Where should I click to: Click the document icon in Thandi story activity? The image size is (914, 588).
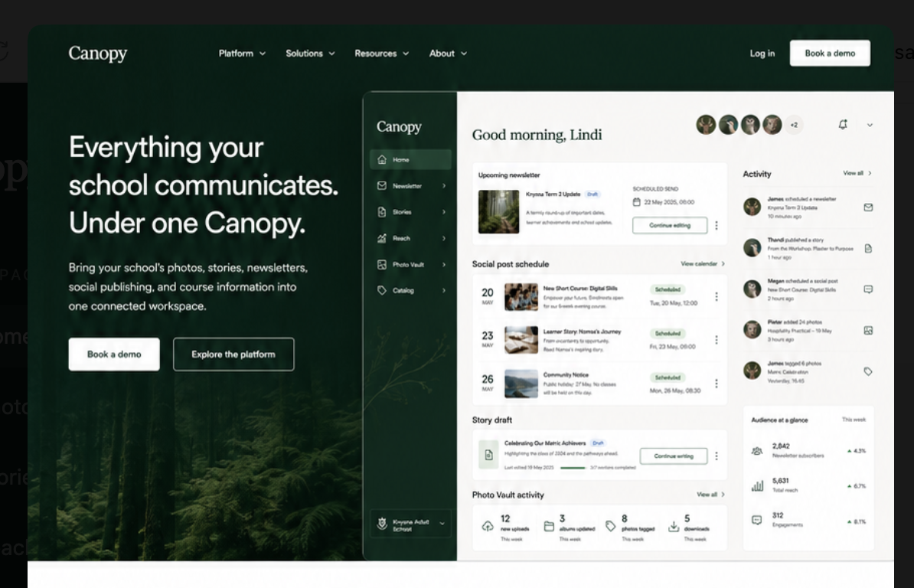(868, 249)
